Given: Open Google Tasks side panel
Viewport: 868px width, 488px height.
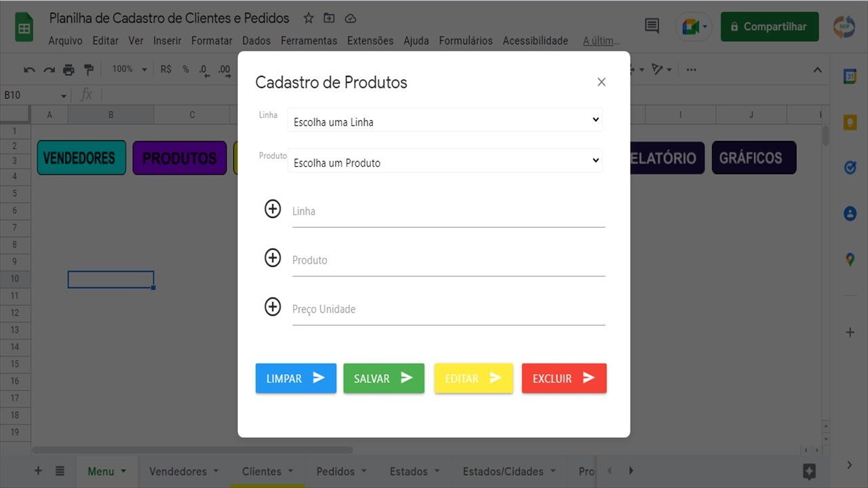Looking at the screenshot, I should click(x=850, y=167).
